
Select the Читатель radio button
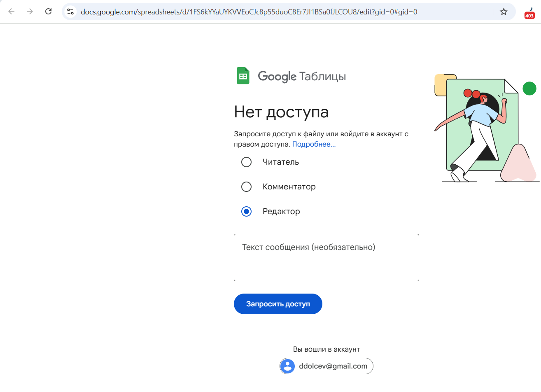click(246, 162)
